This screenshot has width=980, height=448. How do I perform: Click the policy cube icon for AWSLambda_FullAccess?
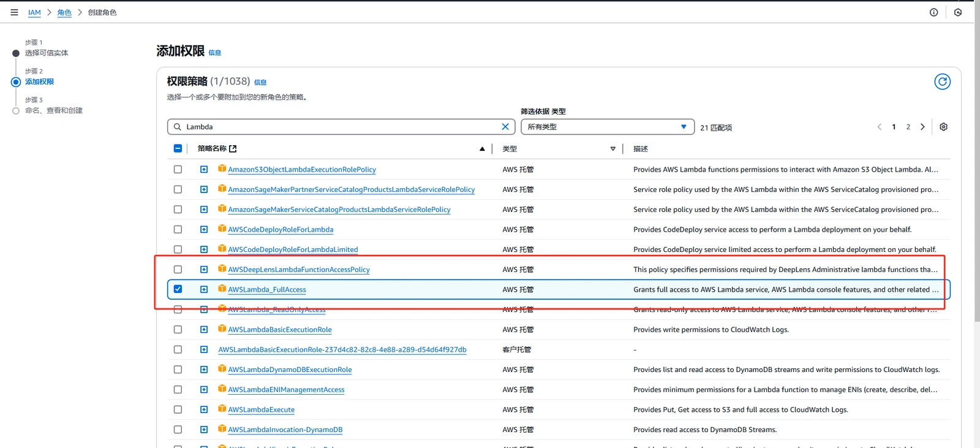click(222, 289)
